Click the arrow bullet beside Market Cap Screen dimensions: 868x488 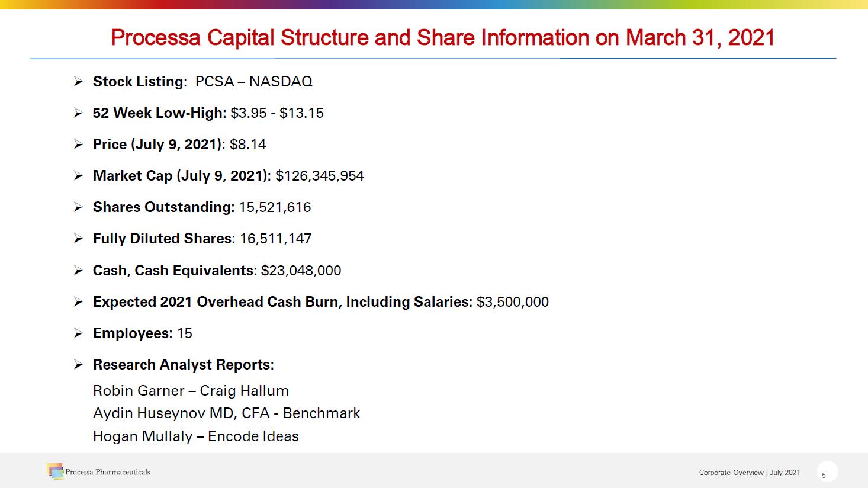78,176
